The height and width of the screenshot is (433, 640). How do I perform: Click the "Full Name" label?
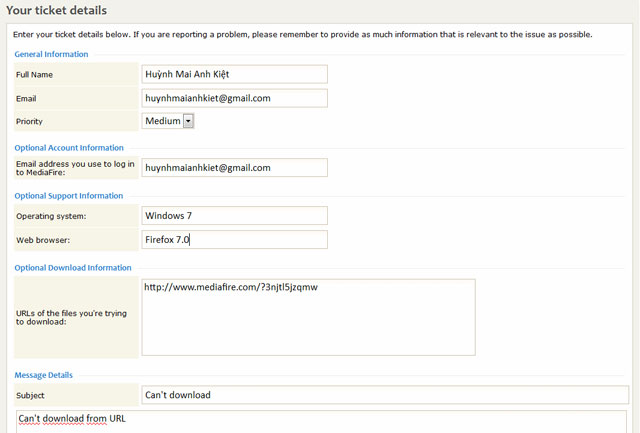[35, 75]
